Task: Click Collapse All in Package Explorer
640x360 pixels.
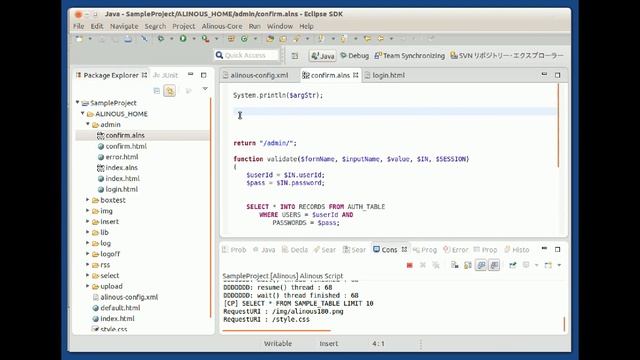Action: pos(157,91)
